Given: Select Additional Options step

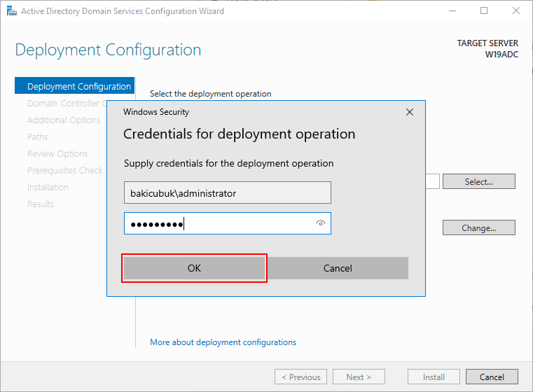Looking at the screenshot, I should tap(64, 120).
